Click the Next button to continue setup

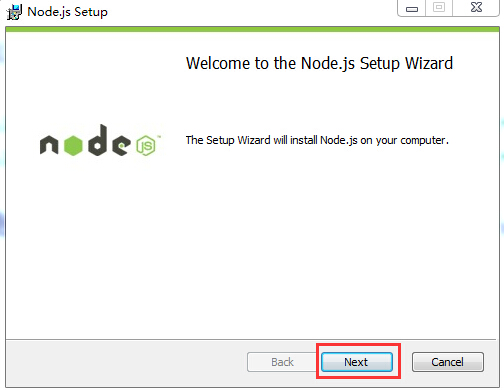(357, 362)
